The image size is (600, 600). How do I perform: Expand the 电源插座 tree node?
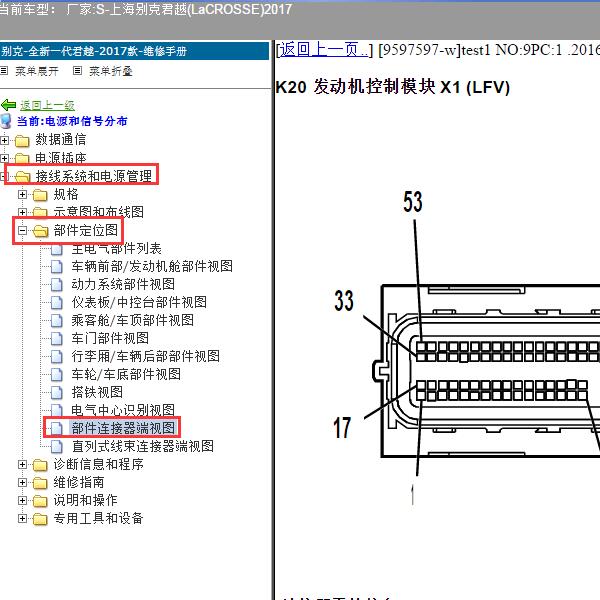click(4, 158)
